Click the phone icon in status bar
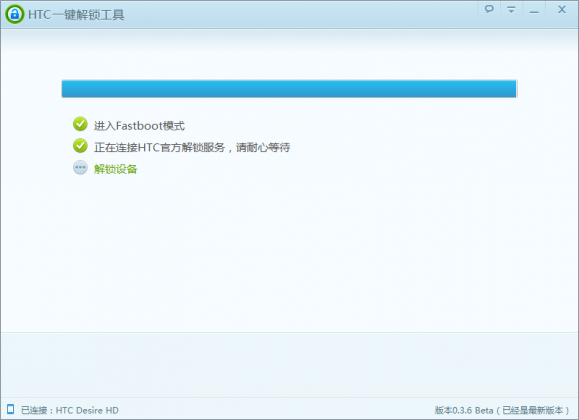 (x=10, y=409)
